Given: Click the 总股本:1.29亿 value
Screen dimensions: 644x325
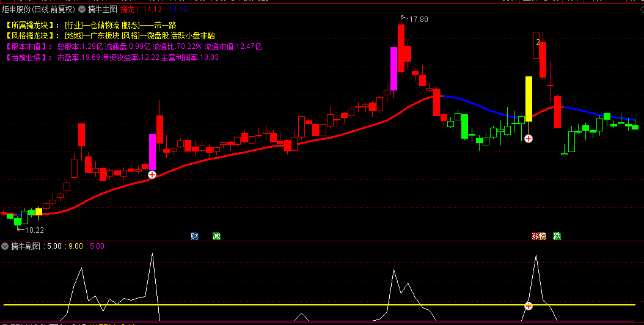Looking at the screenshot, I should 80,47.
